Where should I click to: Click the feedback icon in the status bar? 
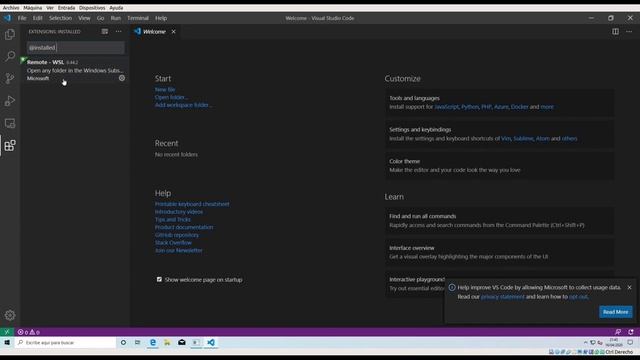(618, 332)
